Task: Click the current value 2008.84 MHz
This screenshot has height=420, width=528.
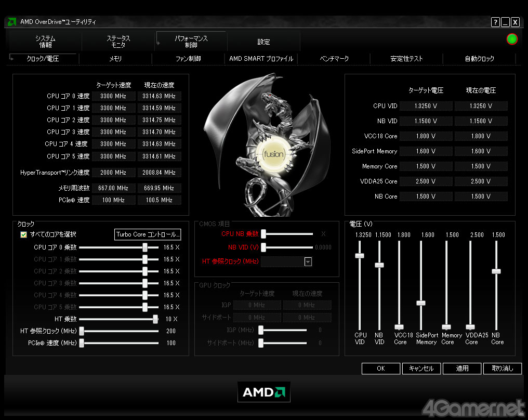Action: pyautogui.click(x=159, y=173)
